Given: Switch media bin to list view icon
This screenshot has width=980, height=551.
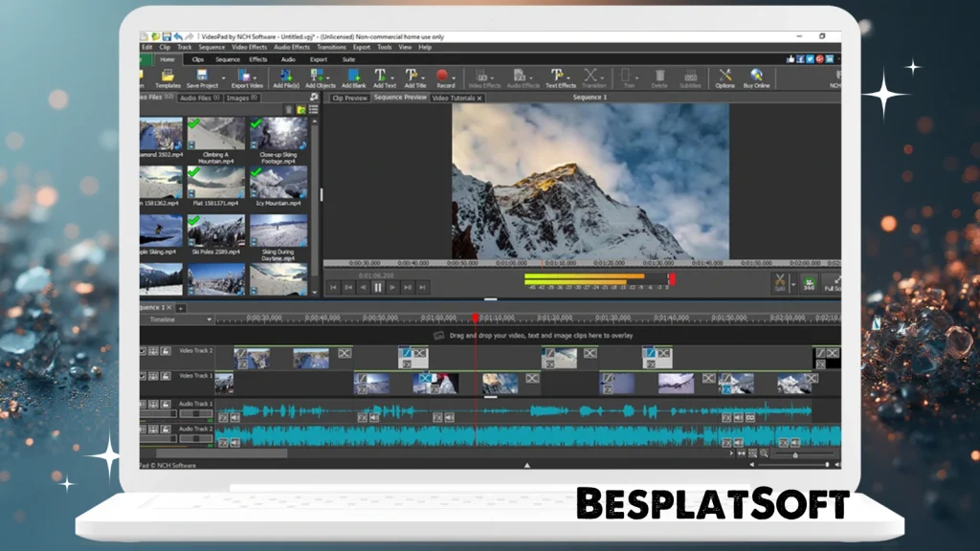Looking at the screenshot, I should coord(313,109).
